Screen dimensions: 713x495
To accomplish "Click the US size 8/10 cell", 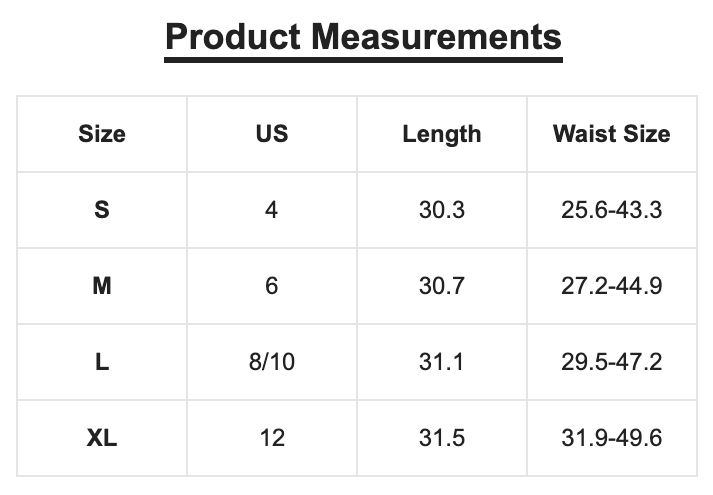I will pyautogui.click(x=272, y=362).
